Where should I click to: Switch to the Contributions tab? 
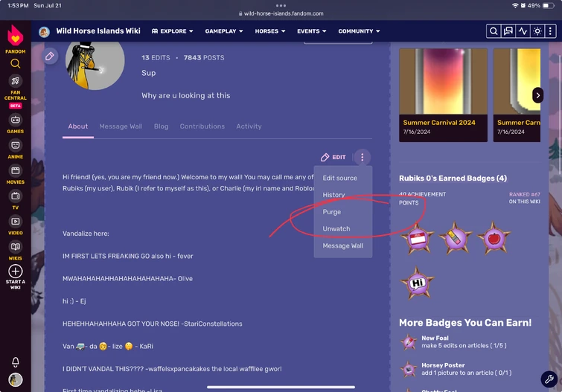[202, 126]
